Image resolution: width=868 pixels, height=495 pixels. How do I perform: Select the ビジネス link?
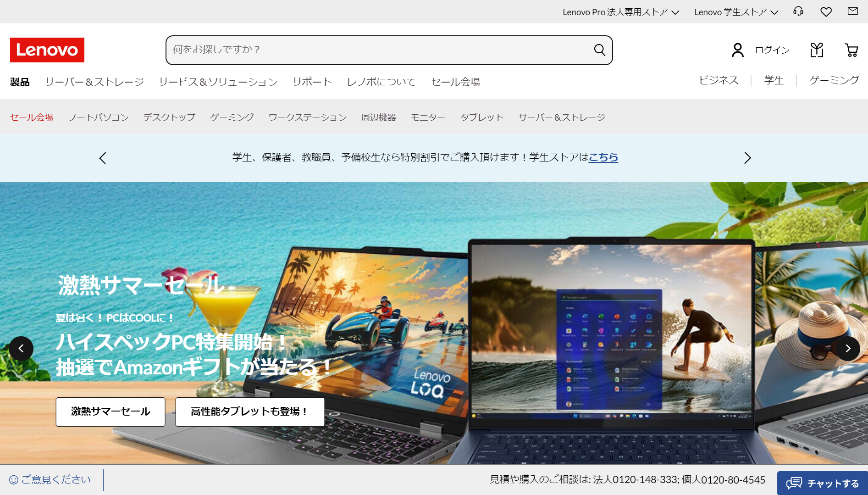[x=719, y=80]
